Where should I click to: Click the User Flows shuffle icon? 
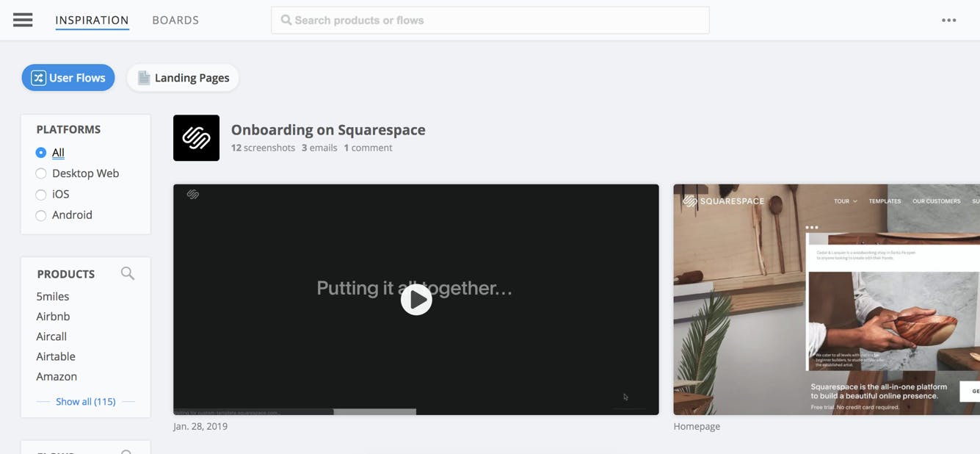[38, 78]
